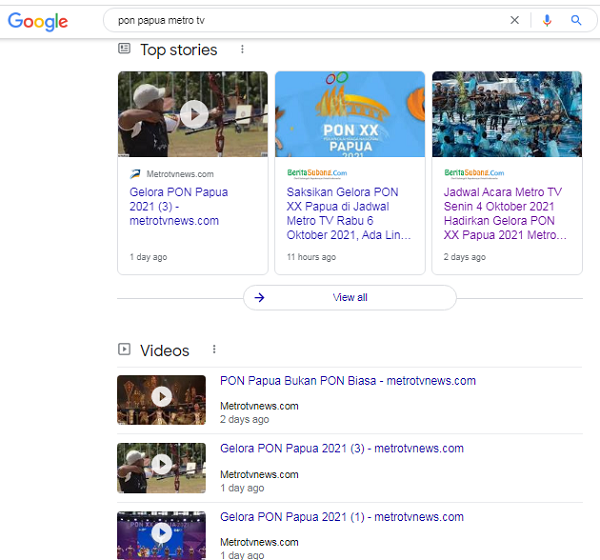Open the dancers story thumbnail
Image resolution: width=600 pixels, height=560 pixels.
(x=507, y=114)
